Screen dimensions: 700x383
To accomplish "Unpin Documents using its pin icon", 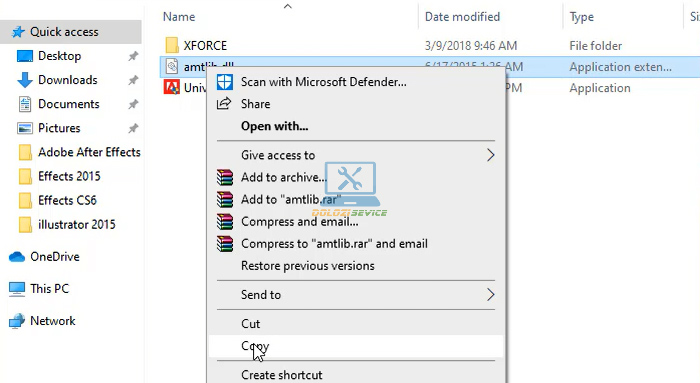I will tap(133, 104).
